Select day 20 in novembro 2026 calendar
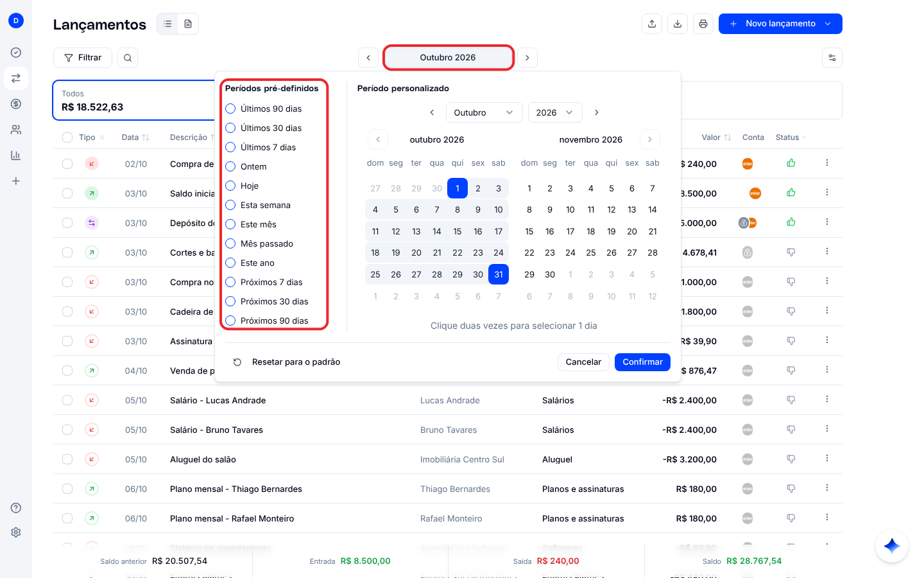Viewport: 924px width, 578px height. 632,231
